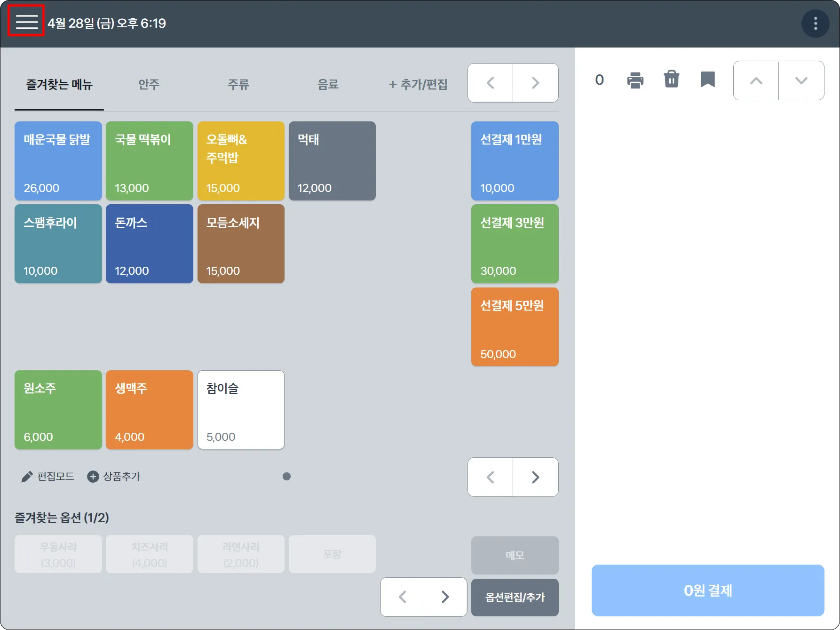840x630 pixels.
Task: Click the + 추가/편집 tab
Action: [x=418, y=85]
